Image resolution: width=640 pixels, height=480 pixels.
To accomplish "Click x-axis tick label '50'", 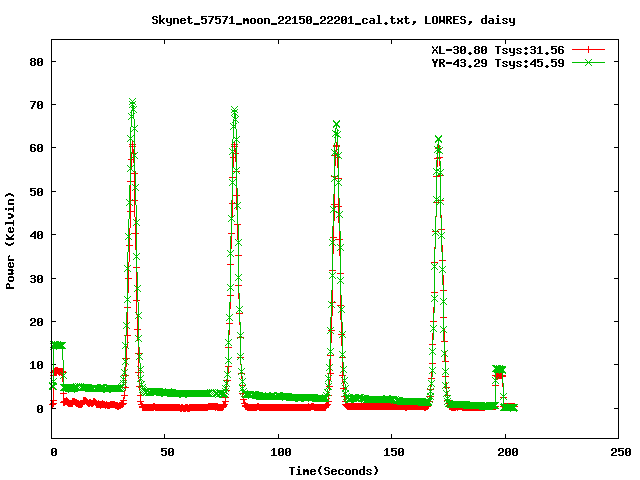I will click(x=167, y=452).
